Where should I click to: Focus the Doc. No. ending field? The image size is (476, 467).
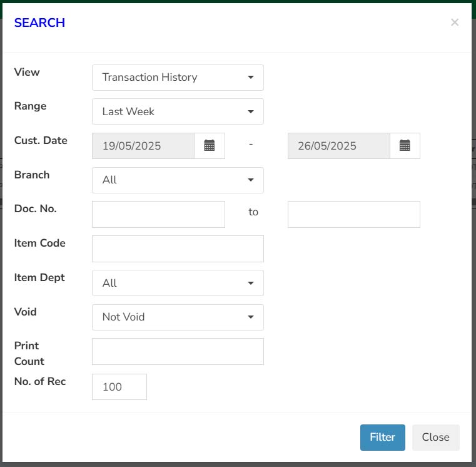tap(354, 214)
